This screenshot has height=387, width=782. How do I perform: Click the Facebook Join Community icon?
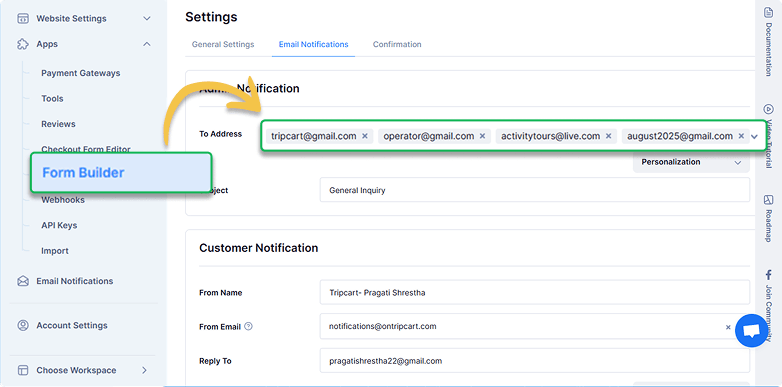769,275
